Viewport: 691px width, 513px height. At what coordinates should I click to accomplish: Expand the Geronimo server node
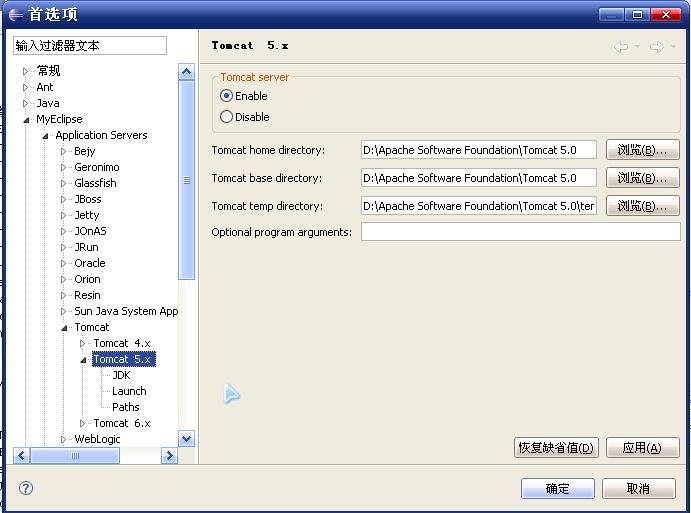point(63,167)
